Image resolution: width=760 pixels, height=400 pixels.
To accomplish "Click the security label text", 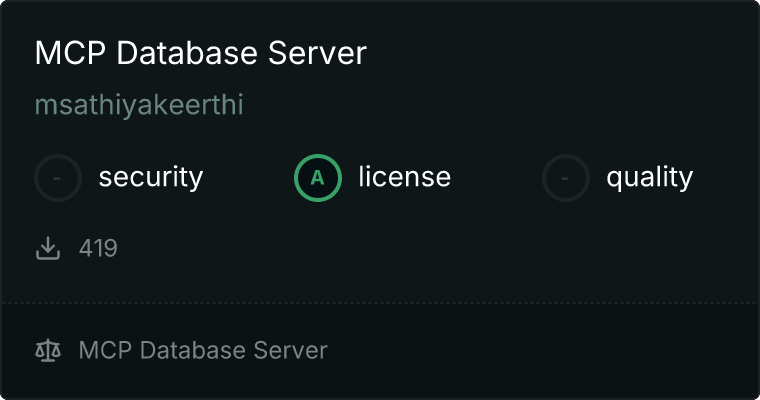I will [x=150, y=177].
